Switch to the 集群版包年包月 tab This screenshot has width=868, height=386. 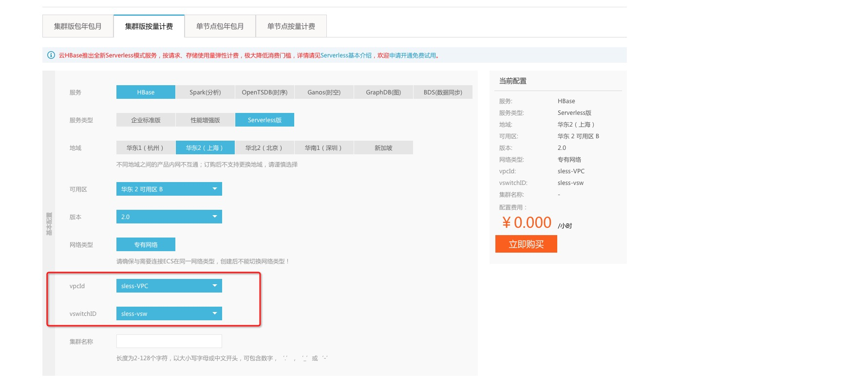pyautogui.click(x=78, y=26)
